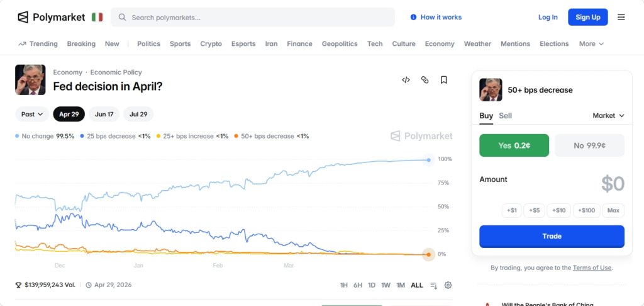Open the Crypto category
Viewport: 644px width, 306px height.
211,43
